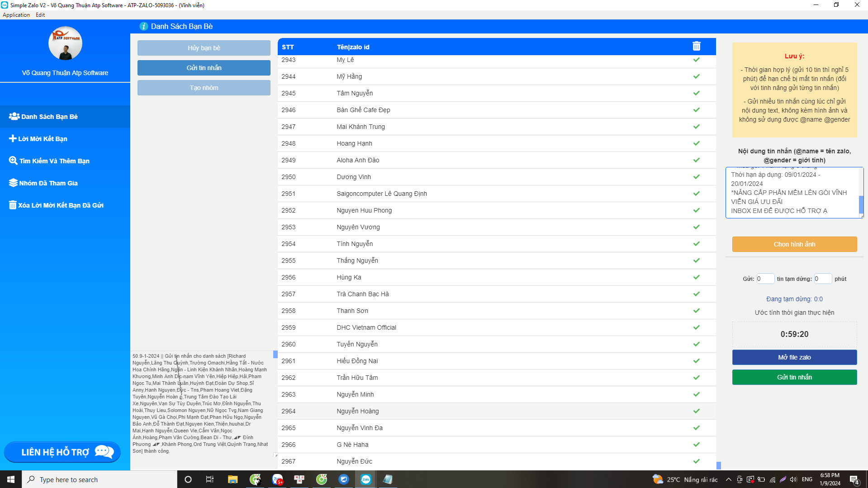This screenshot has width=868, height=488.
Task: Click the profile avatar picture
Action: pyautogui.click(x=65, y=43)
